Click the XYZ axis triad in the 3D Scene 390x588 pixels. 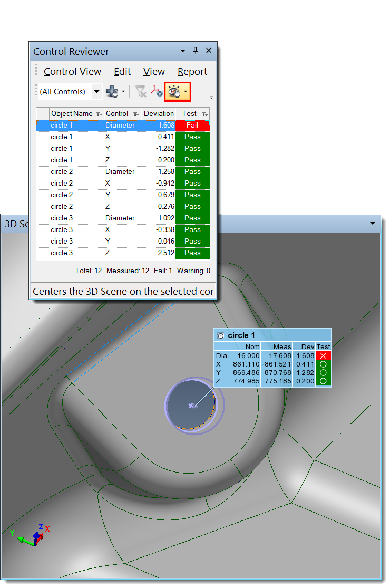tap(31, 535)
